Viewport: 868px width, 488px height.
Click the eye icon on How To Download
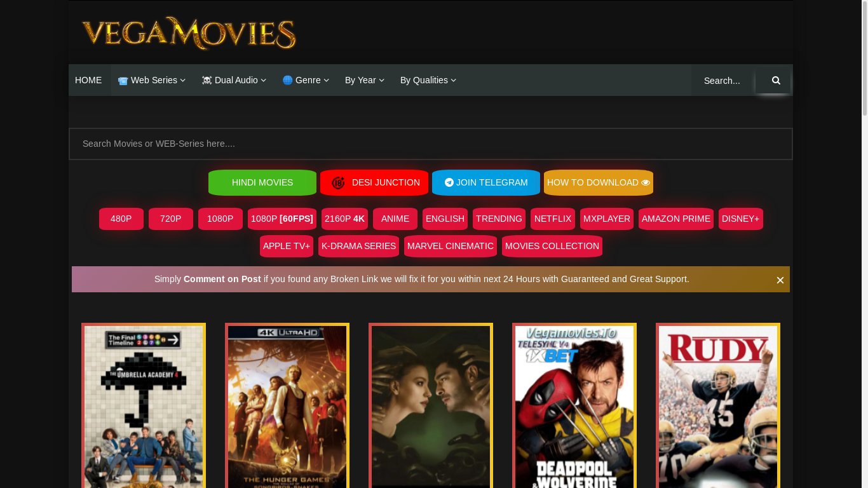(x=646, y=183)
